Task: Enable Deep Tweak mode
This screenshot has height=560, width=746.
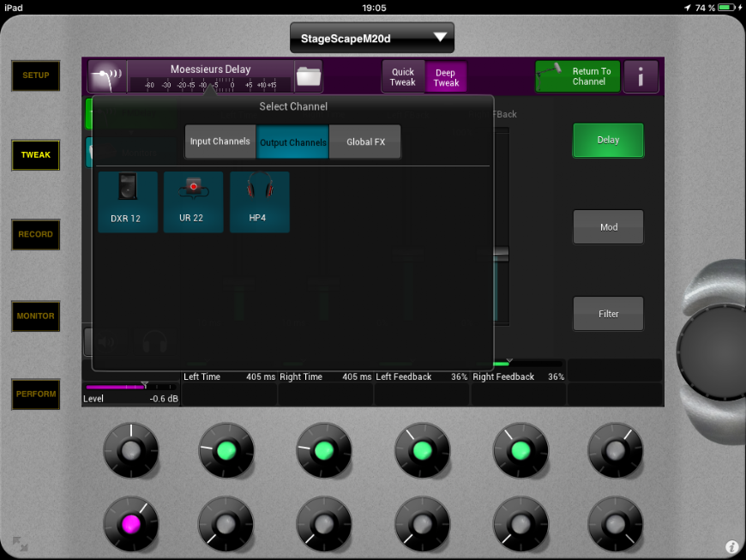Action: tap(446, 77)
